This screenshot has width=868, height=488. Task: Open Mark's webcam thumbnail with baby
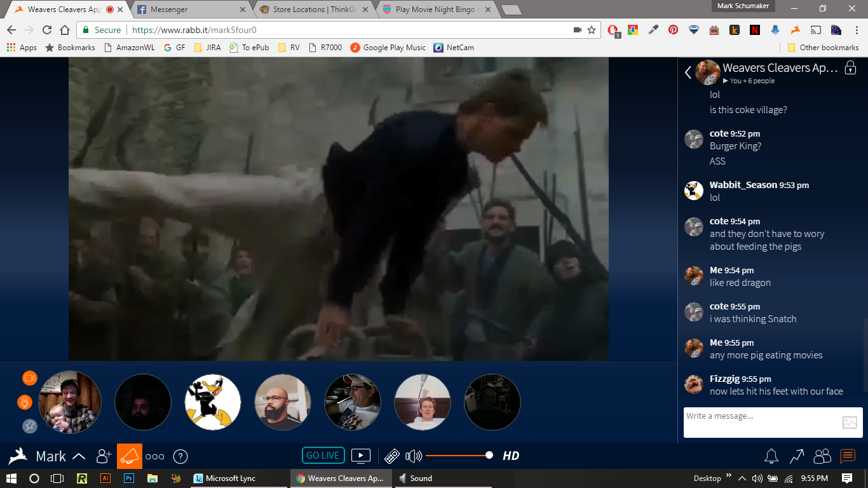[70, 402]
